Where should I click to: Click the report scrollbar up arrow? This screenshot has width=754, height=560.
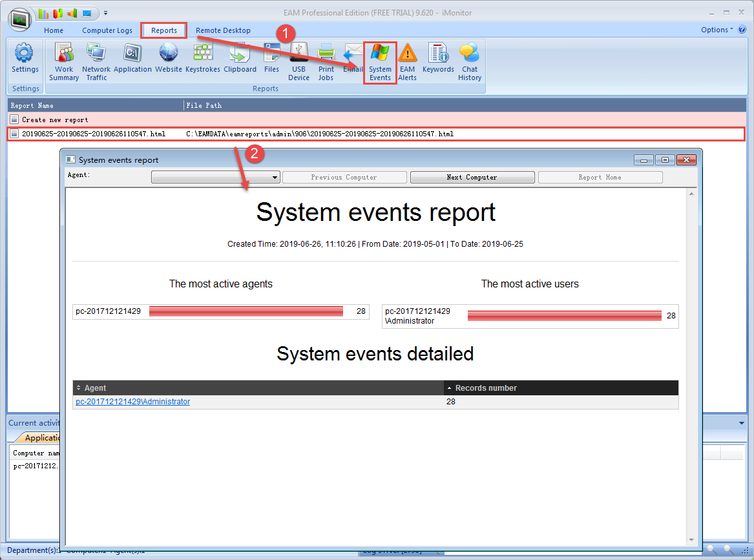click(691, 194)
